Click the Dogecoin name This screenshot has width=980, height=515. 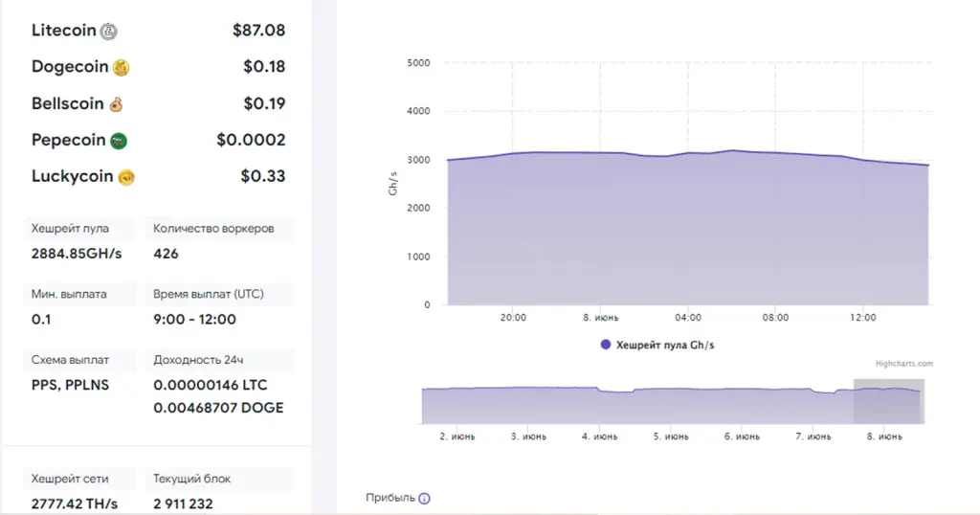70,66
